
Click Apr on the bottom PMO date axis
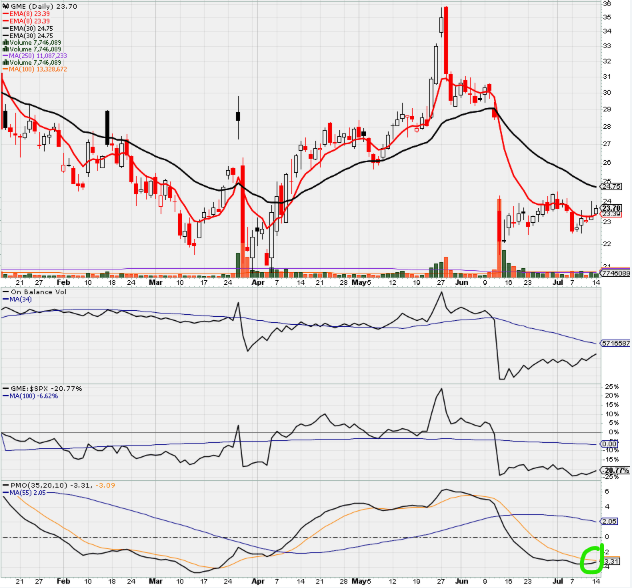(x=258, y=582)
